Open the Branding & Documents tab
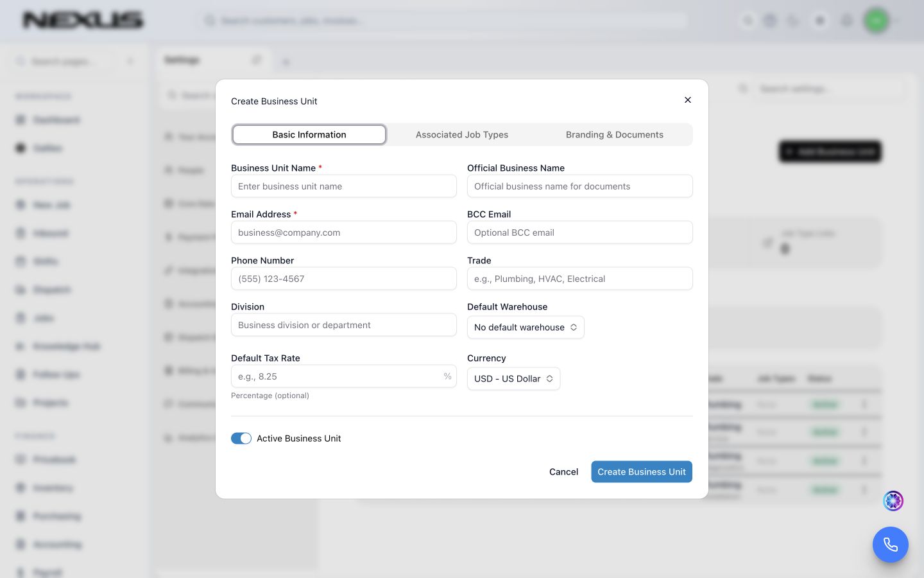The image size is (924, 578). 615,135
